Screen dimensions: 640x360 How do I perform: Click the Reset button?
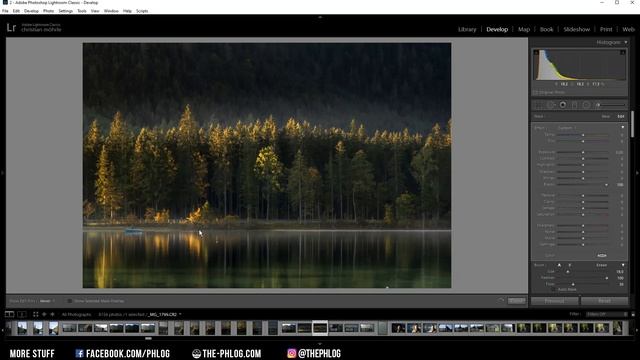(604, 301)
